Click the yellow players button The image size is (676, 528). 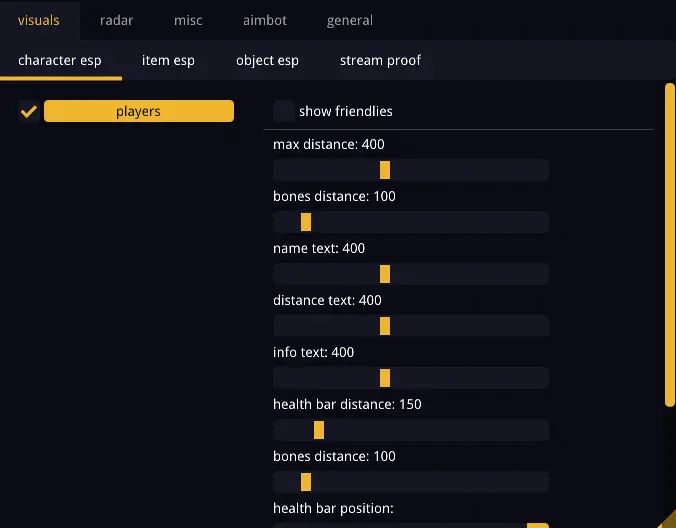tap(139, 111)
